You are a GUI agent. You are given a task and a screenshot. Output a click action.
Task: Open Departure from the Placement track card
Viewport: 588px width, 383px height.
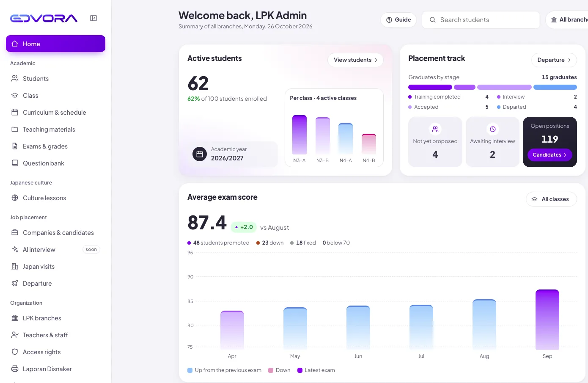click(554, 60)
